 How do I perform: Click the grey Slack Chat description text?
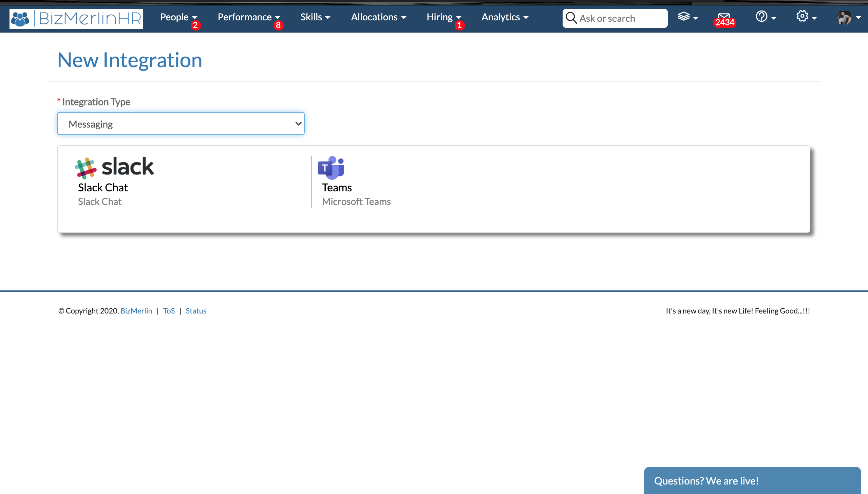tap(100, 202)
